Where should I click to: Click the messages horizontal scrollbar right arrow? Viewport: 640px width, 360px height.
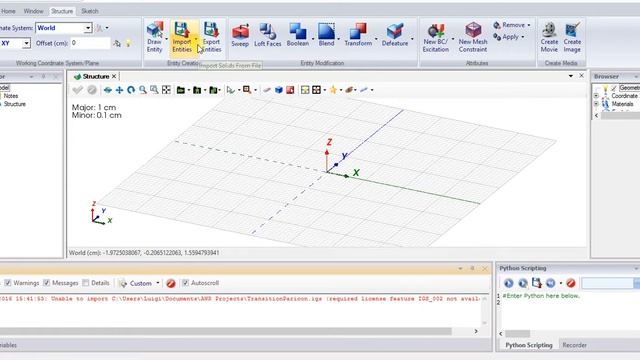pyautogui.click(x=476, y=331)
